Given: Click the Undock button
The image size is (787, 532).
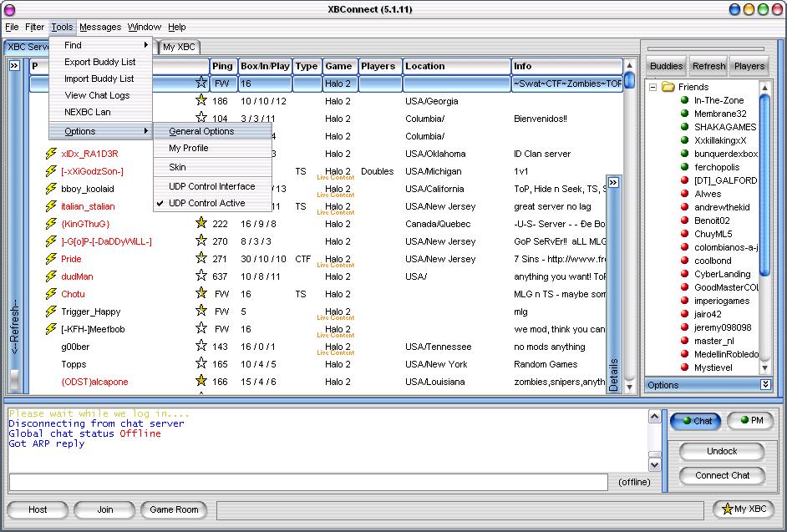Looking at the screenshot, I should 722,451.
